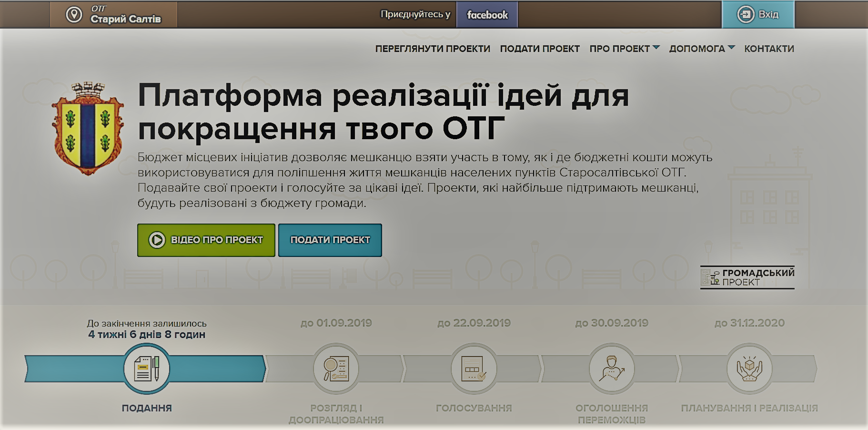Screen dimensions: 868x430
Task: Click the blue active progress bar segment
Action: tap(214, 369)
